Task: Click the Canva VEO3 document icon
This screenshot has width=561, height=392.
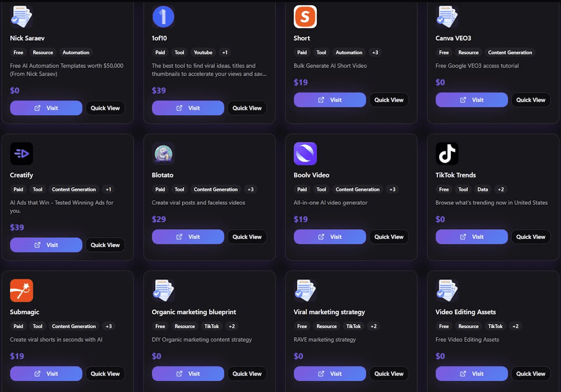Action: (447, 17)
